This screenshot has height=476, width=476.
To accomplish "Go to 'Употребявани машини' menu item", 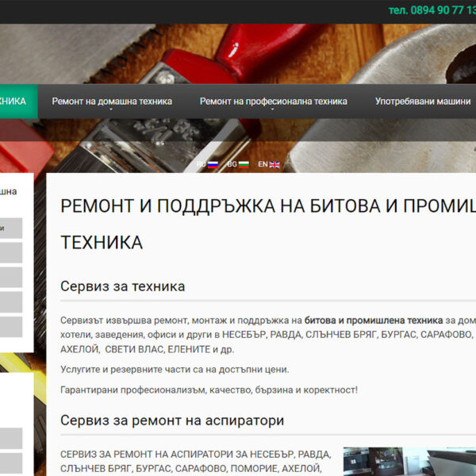I will pos(424,102).
